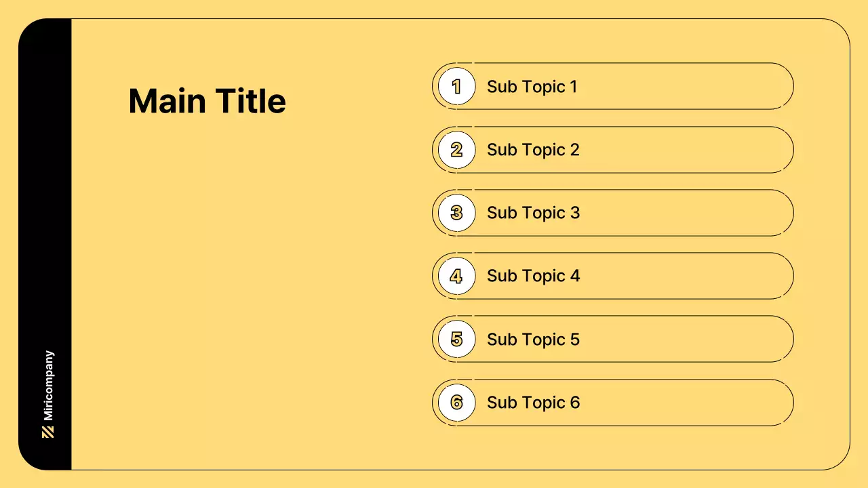Open the Sub Topic 4 label
The height and width of the screenshot is (488, 868).
(x=533, y=276)
